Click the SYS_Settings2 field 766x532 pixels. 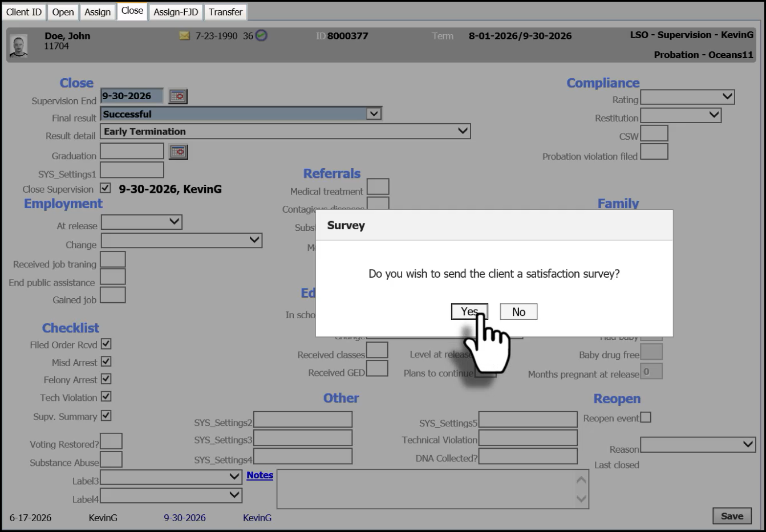tap(303, 420)
